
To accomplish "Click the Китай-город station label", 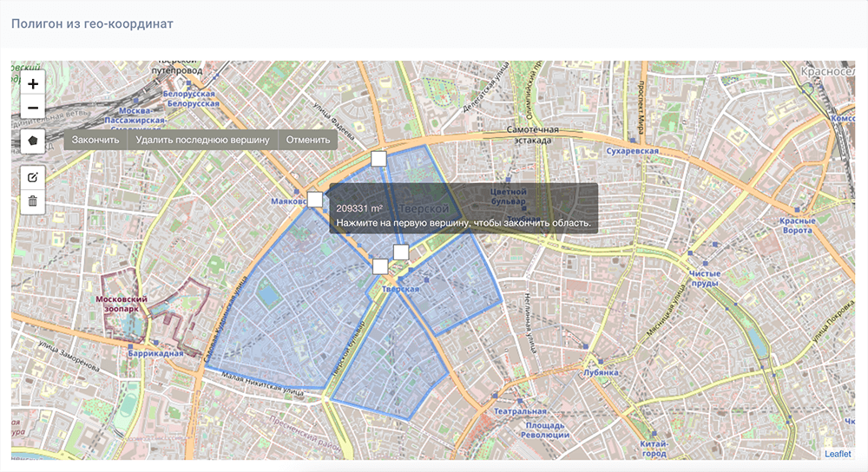I will (654, 449).
